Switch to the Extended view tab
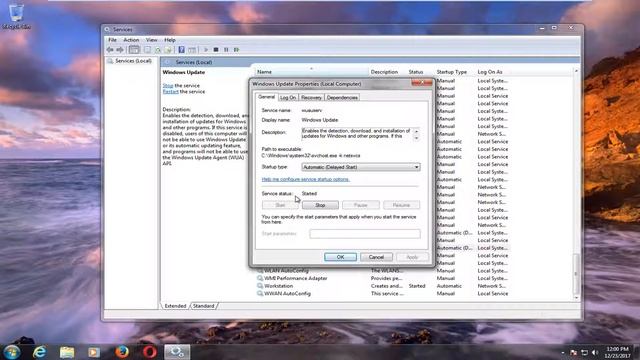 [176, 306]
